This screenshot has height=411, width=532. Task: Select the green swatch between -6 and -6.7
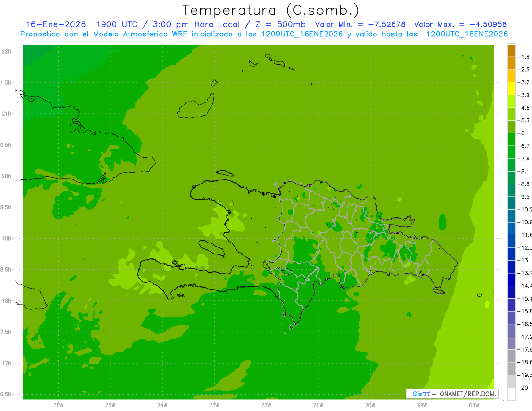(x=511, y=140)
